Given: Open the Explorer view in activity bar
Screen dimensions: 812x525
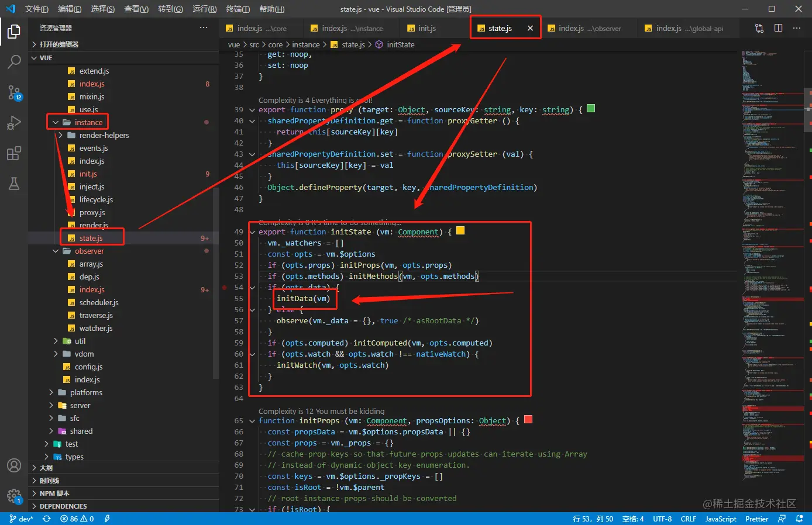Looking at the screenshot, I should [14, 32].
